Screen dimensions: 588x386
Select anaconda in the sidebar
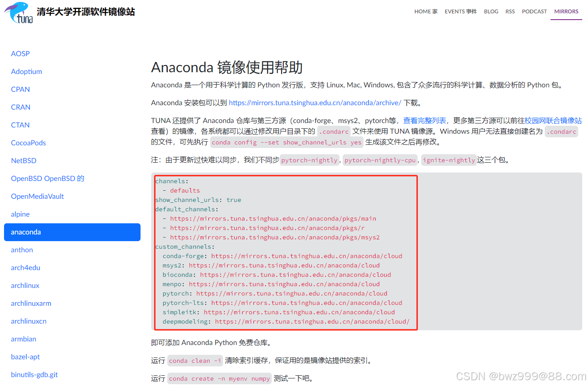[26, 232]
